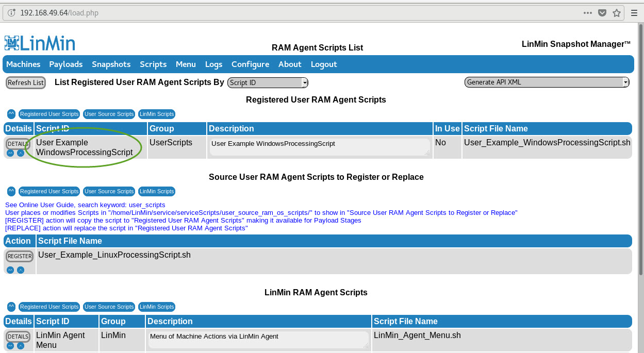Go to the Payloads menu item

click(x=66, y=64)
